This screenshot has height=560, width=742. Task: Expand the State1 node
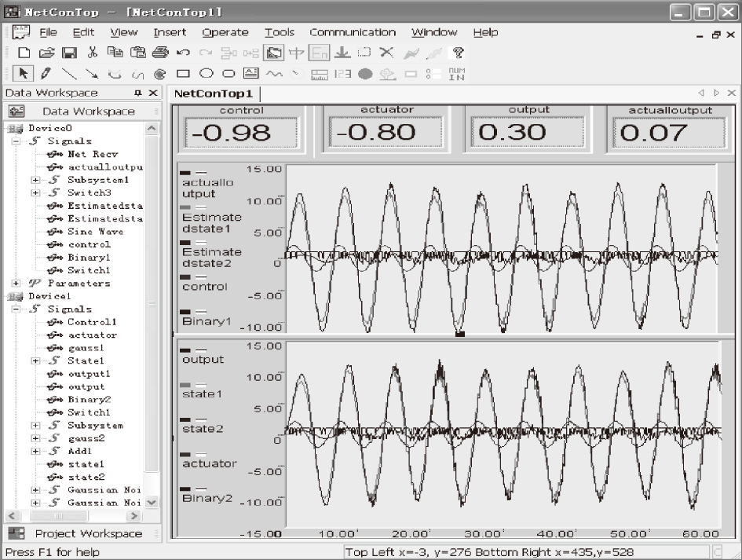coord(35,361)
